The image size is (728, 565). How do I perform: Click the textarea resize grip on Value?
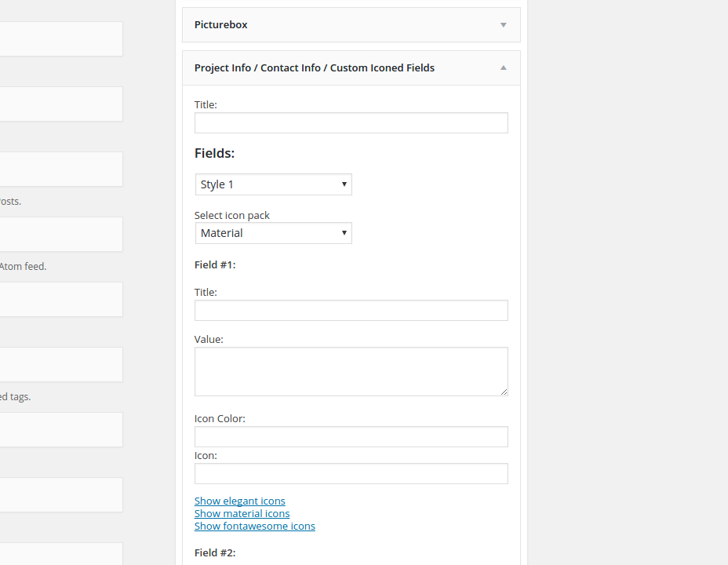click(504, 392)
